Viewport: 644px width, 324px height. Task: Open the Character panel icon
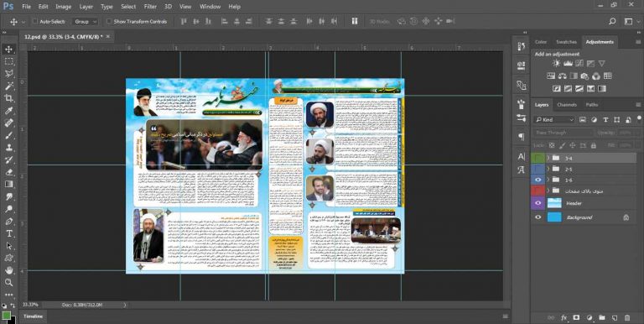pos(522,156)
